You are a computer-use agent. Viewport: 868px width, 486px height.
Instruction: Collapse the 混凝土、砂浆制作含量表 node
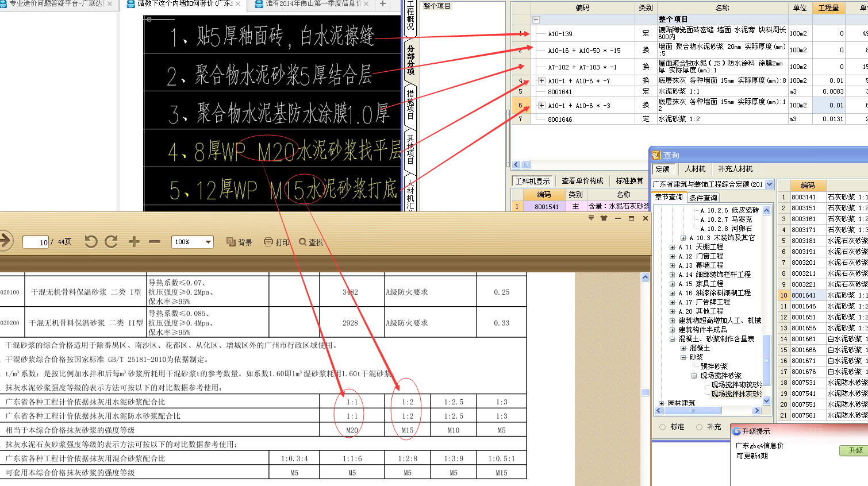coord(672,339)
